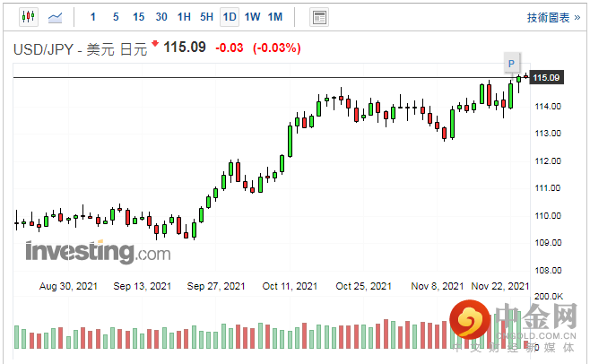Select the 1D daily timeframe
Viewport: 590px width, 364px height.
point(230,17)
